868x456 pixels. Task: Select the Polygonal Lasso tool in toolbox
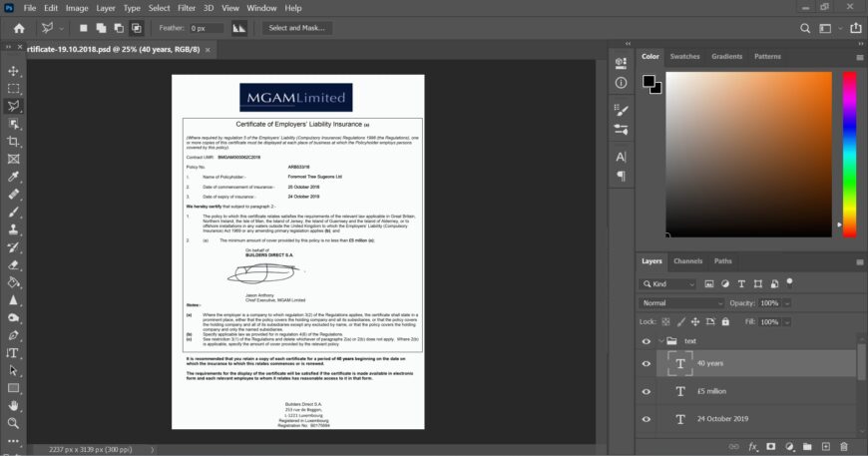click(x=13, y=106)
